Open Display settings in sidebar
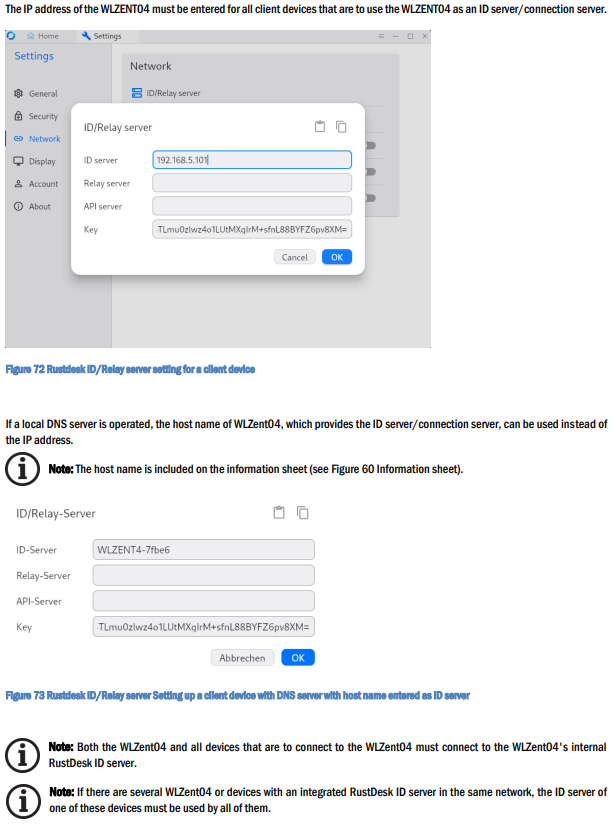Viewport: 613px width, 824px height. pyautogui.click(x=35, y=161)
